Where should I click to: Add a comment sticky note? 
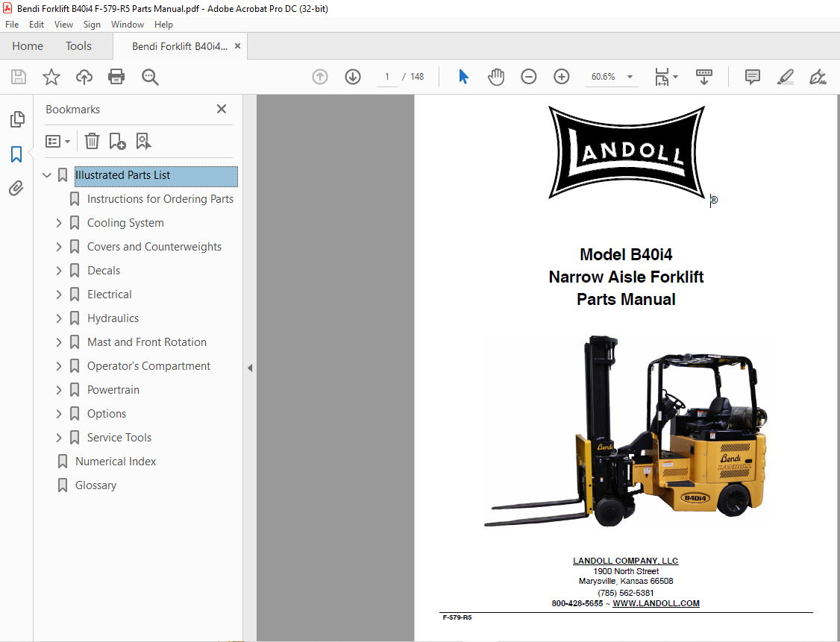coord(753,77)
